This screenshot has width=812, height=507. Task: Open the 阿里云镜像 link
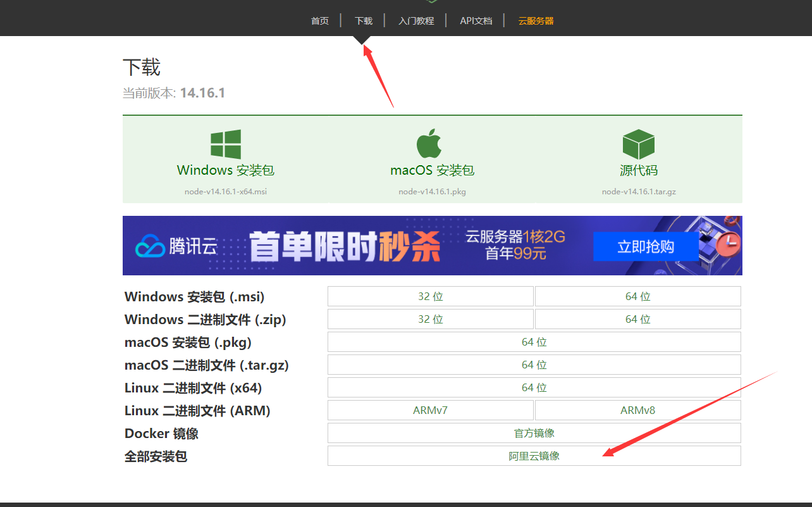[x=534, y=456]
